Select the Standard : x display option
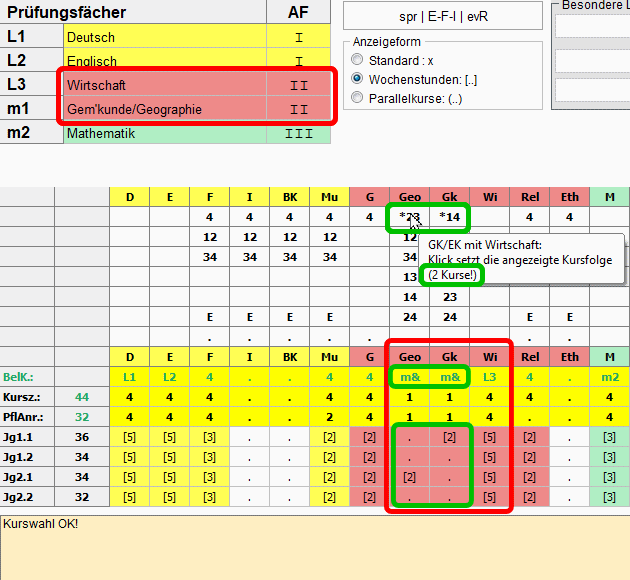This screenshot has height=580, width=630. tap(357, 60)
